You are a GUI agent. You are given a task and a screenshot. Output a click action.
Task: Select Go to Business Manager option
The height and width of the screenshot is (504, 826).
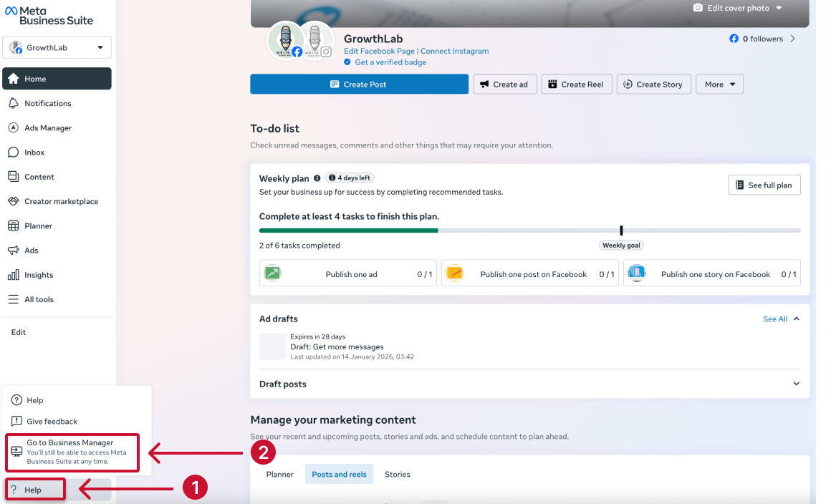(x=72, y=452)
